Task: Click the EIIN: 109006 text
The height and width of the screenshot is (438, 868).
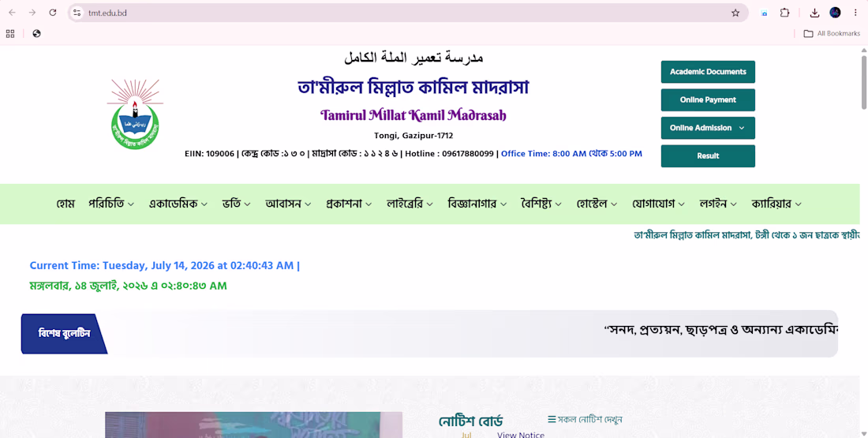Action: (209, 153)
